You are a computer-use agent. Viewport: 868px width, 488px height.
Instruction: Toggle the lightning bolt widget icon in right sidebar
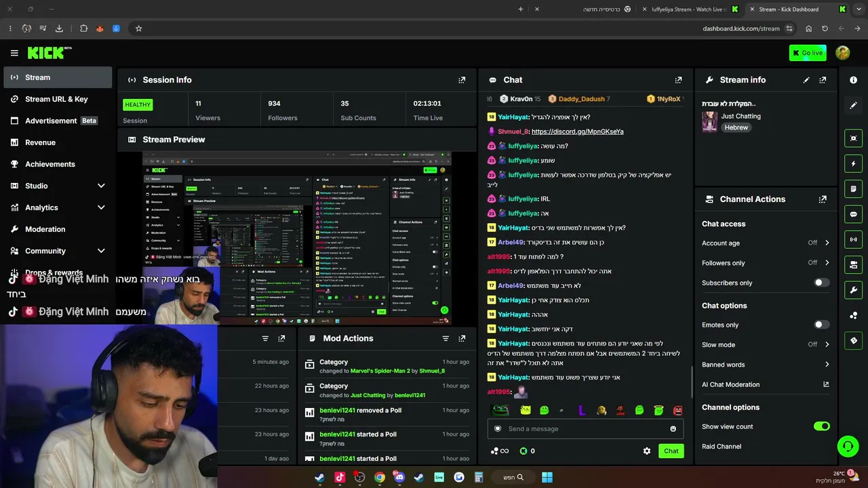coord(853,163)
